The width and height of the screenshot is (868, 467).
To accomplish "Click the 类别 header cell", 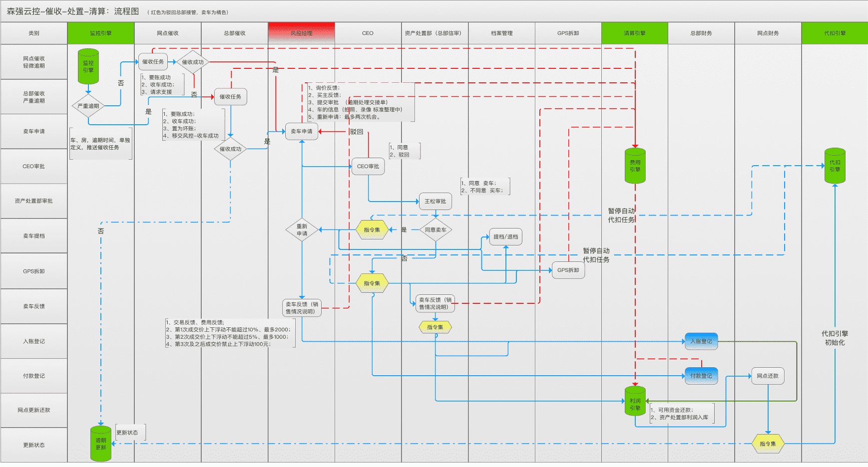I will point(34,33).
